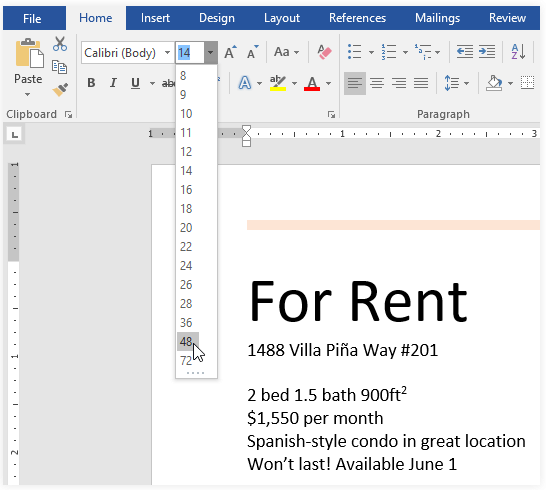Image resolution: width=546 pixels, height=490 pixels.
Task: Switch to the Design tab
Action: click(x=217, y=18)
